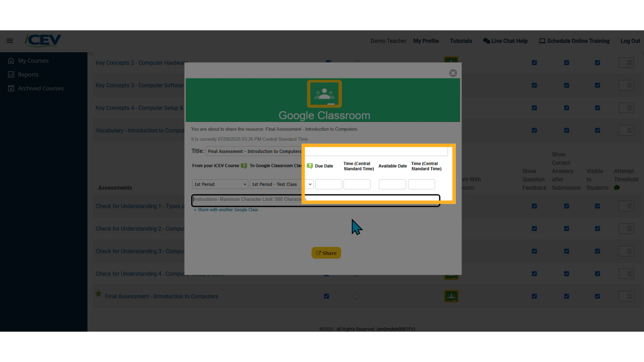
Task: Click the Attempt Threshold comment icon
Action: tap(617, 188)
